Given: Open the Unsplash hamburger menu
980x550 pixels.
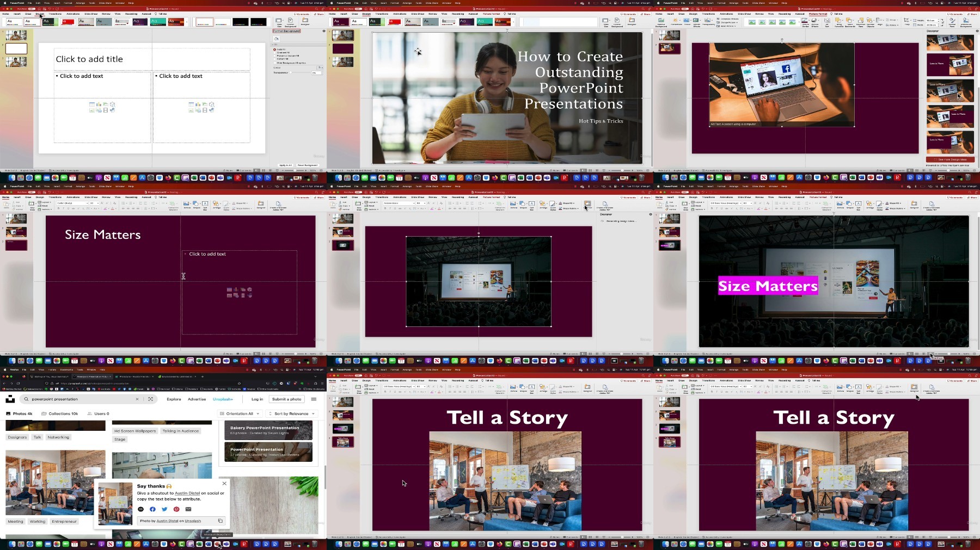Looking at the screenshot, I should click(314, 399).
